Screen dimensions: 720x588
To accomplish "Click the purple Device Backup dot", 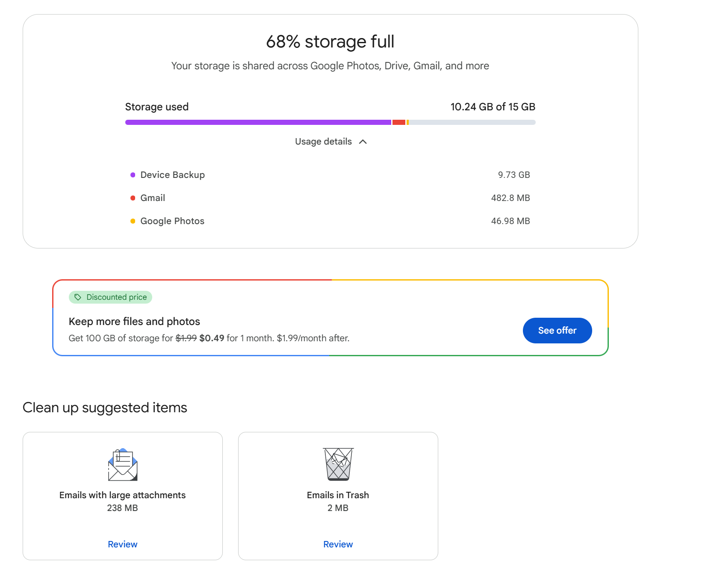I will [x=133, y=175].
